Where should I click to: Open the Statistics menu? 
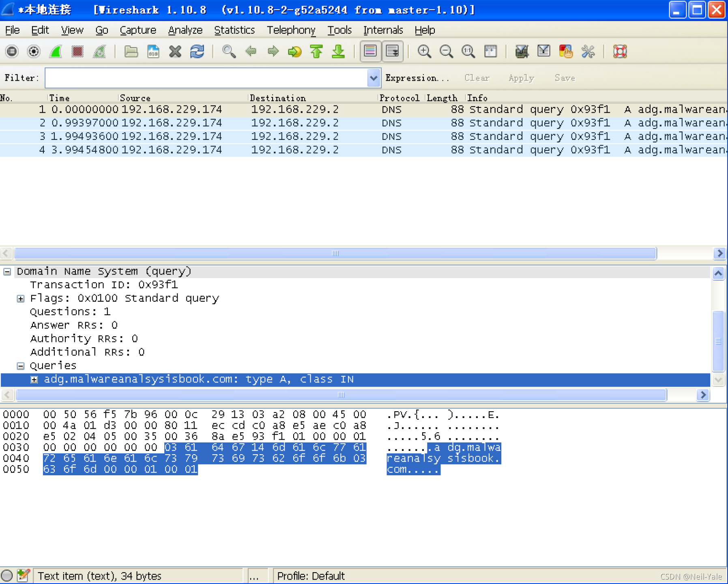point(234,30)
